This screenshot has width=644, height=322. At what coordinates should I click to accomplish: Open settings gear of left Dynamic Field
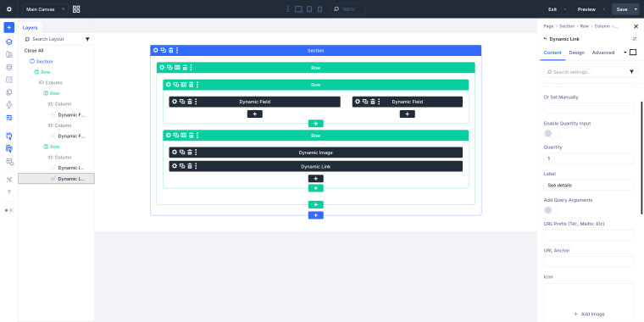point(175,102)
